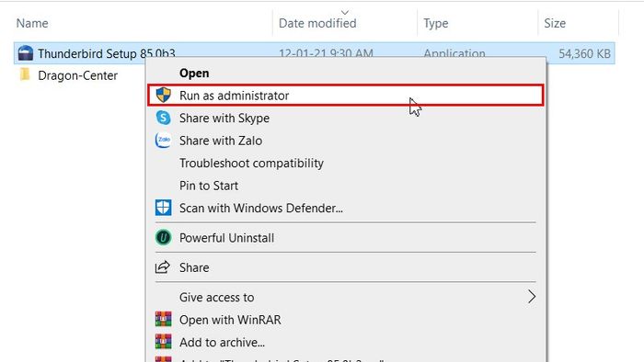Select Share with Zalo entry
644x362 pixels.
coord(221,141)
